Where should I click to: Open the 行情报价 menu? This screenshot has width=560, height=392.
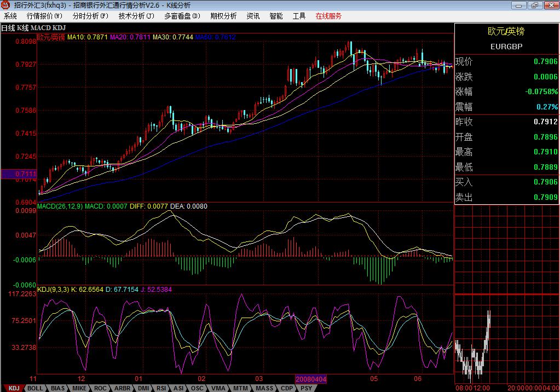pyautogui.click(x=44, y=16)
